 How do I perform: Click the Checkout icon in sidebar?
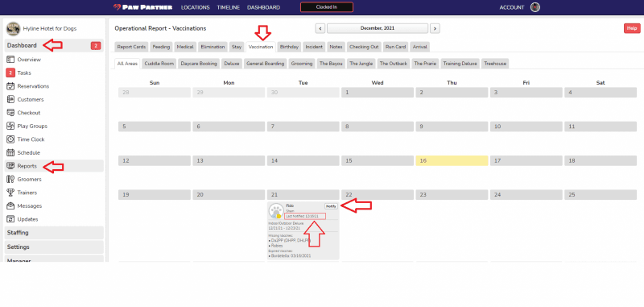pyautogui.click(x=10, y=113)
